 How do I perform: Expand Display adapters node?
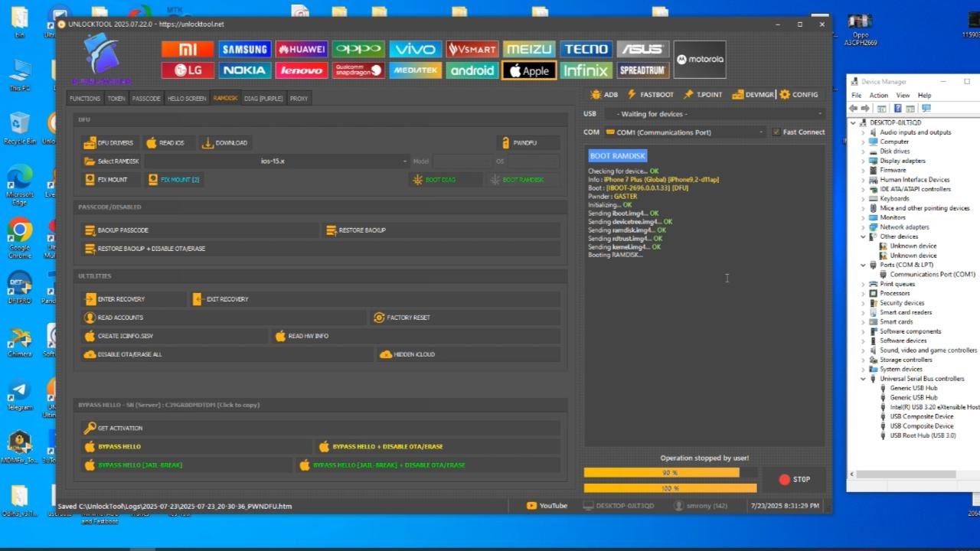[864, 161]
